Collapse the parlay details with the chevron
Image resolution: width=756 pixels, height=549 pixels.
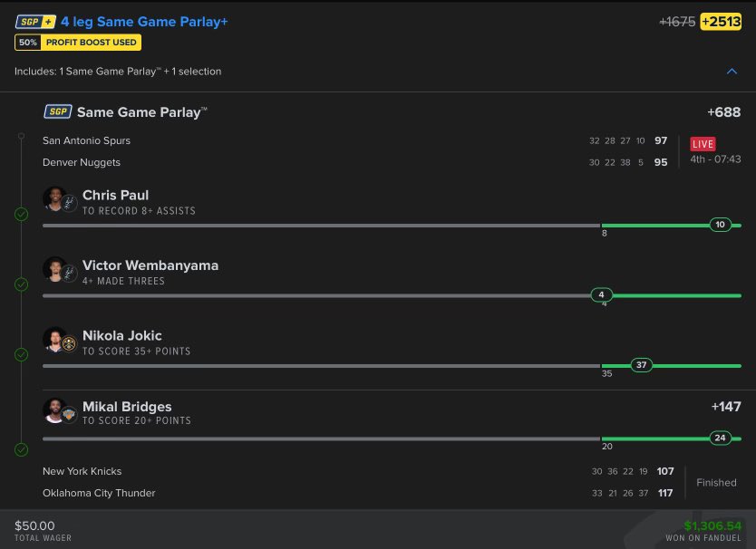(x=732, y=71)
